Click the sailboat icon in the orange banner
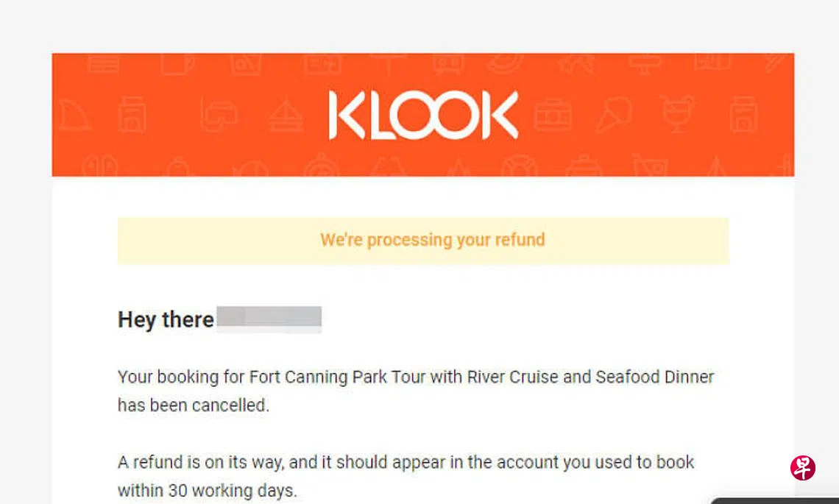Viewport: 839px width, 504px height. point(282,116)
